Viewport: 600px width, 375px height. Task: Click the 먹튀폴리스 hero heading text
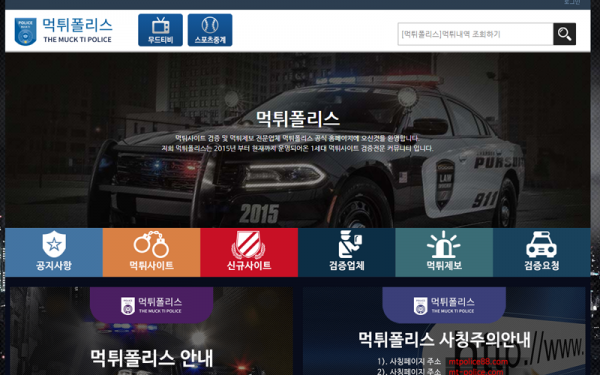[298, 119]
